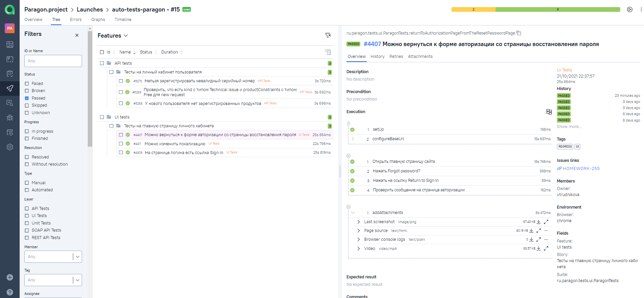
Task: Download the Video attachment
Action: tap(539, 249)
